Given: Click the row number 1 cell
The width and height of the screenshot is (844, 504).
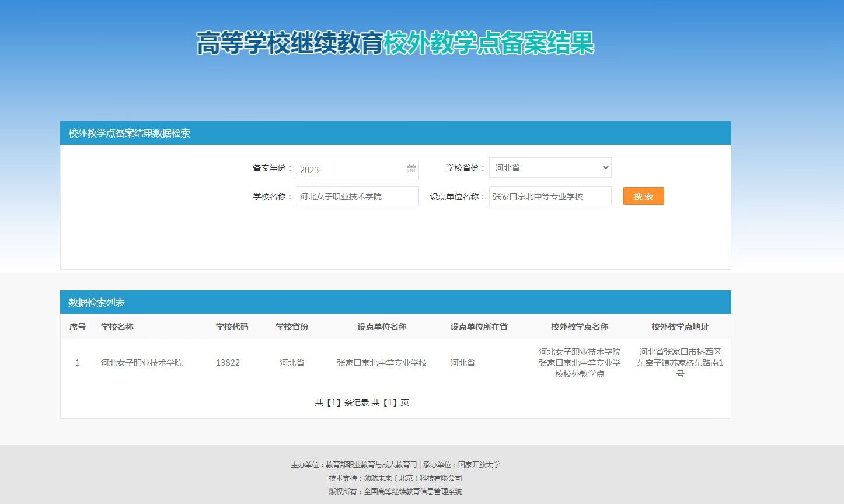Looking at the screenshot, I should click(x=77, y=363).
